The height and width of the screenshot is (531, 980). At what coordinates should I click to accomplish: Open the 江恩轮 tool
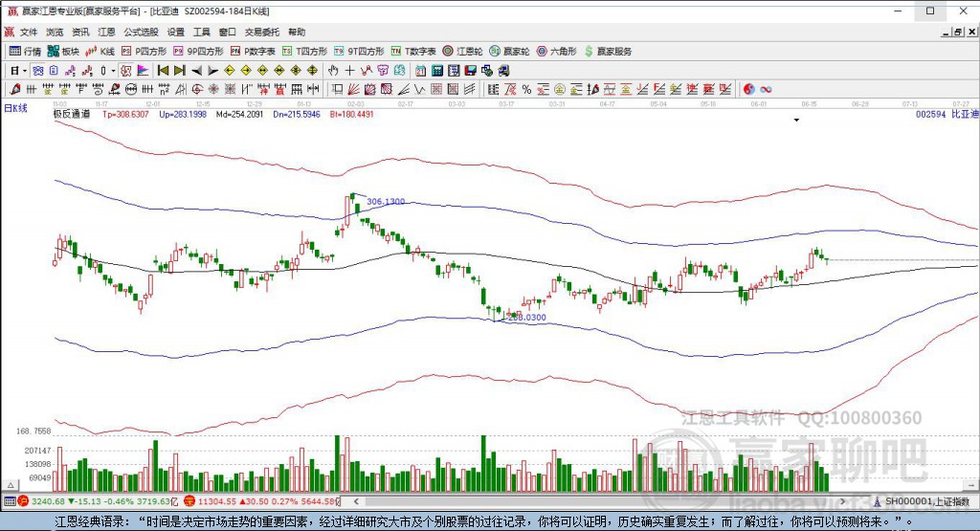click(x=462, y=52)
